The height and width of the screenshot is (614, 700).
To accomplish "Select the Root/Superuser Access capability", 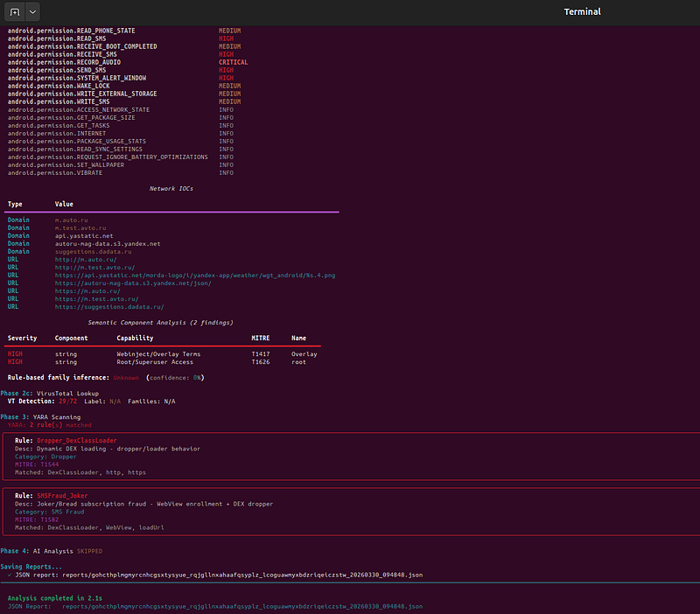I will (155, 362).
